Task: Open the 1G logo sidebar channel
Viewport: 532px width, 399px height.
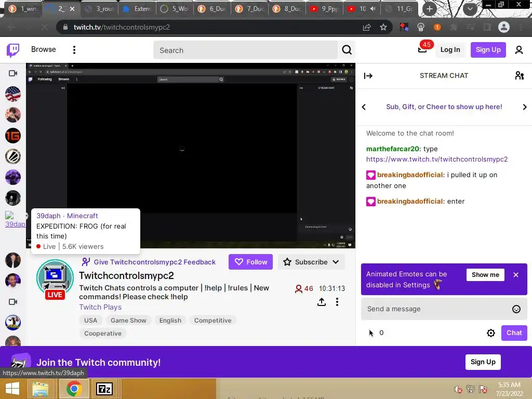Action: 13,136
